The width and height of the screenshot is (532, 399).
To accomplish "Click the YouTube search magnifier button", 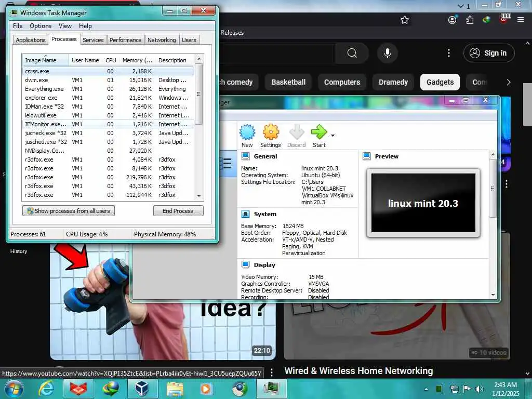I will [352, 53].
